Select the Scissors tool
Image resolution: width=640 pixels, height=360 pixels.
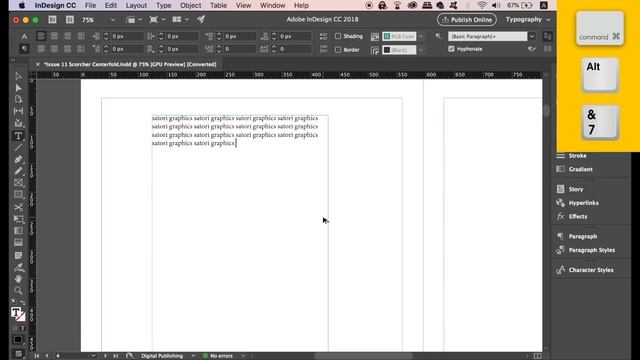click(x=18, y=207)
